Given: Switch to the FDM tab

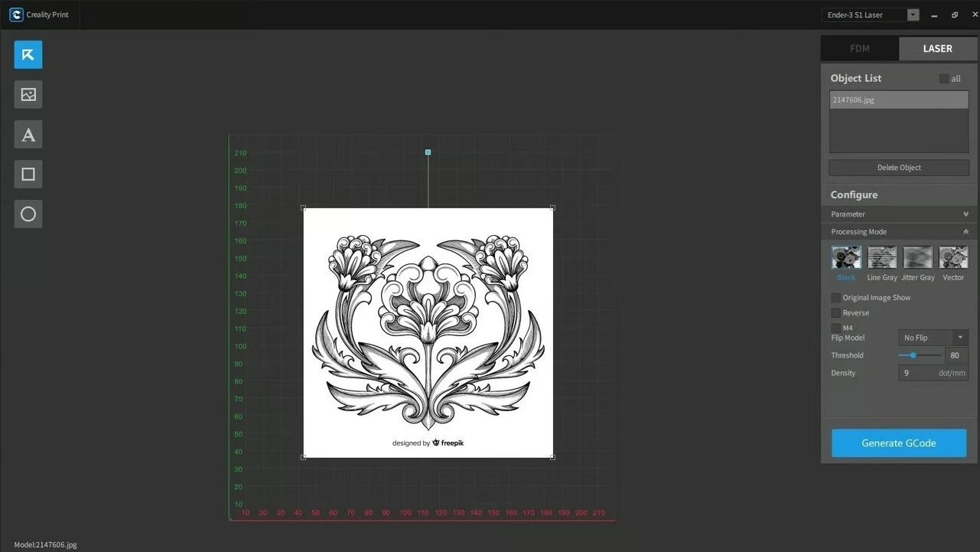Looking at the screenshot, I should 860,49.
